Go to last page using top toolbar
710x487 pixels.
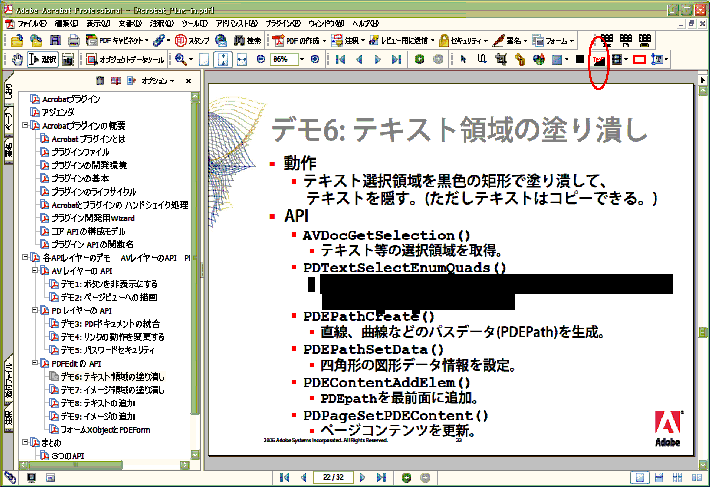[396, 59]
